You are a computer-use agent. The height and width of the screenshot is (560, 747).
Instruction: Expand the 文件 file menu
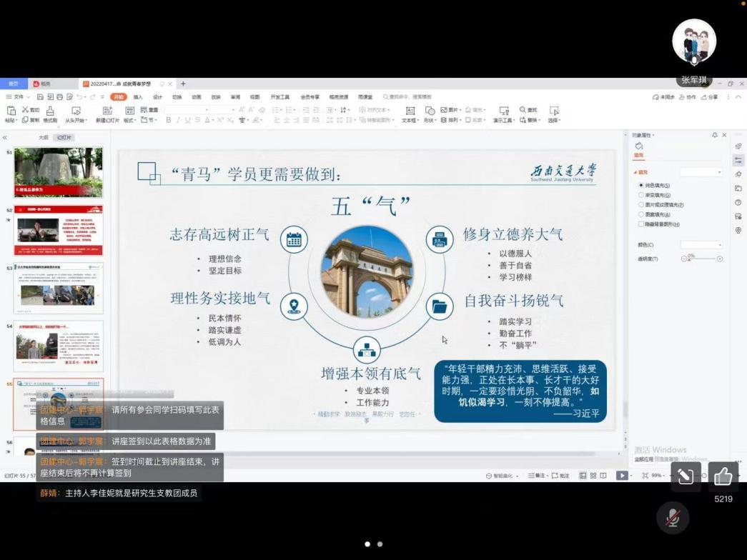pos(16,97)
